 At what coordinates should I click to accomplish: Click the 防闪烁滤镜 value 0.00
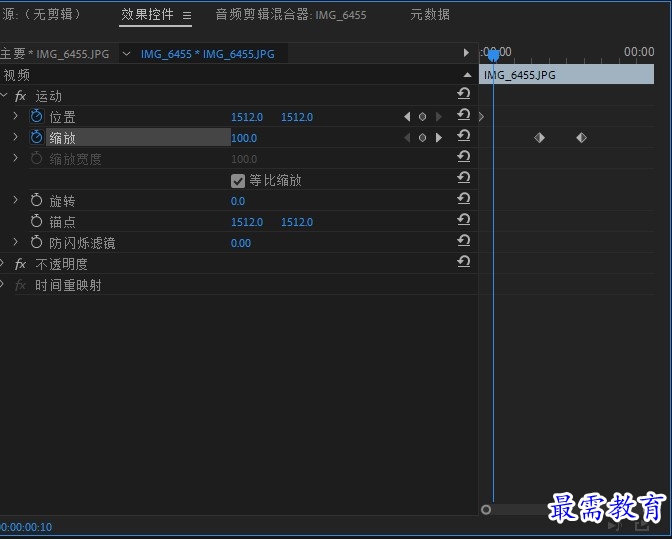tap(241, 243)
